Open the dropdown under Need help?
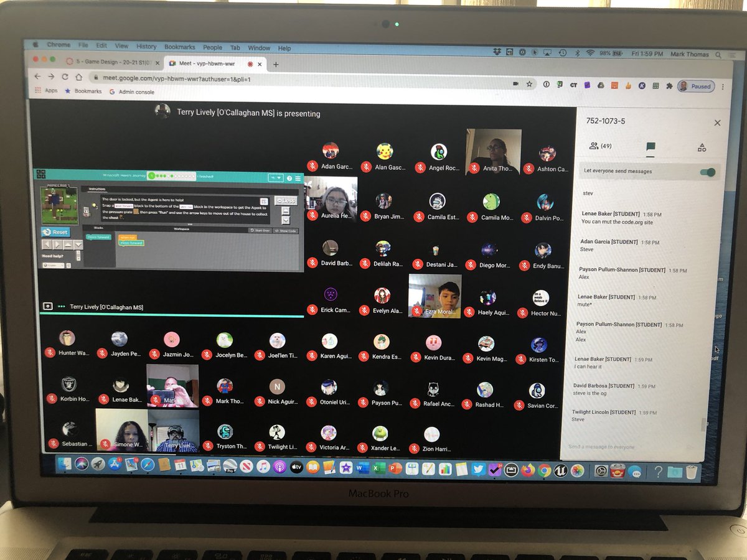 (x=54, y=265)
